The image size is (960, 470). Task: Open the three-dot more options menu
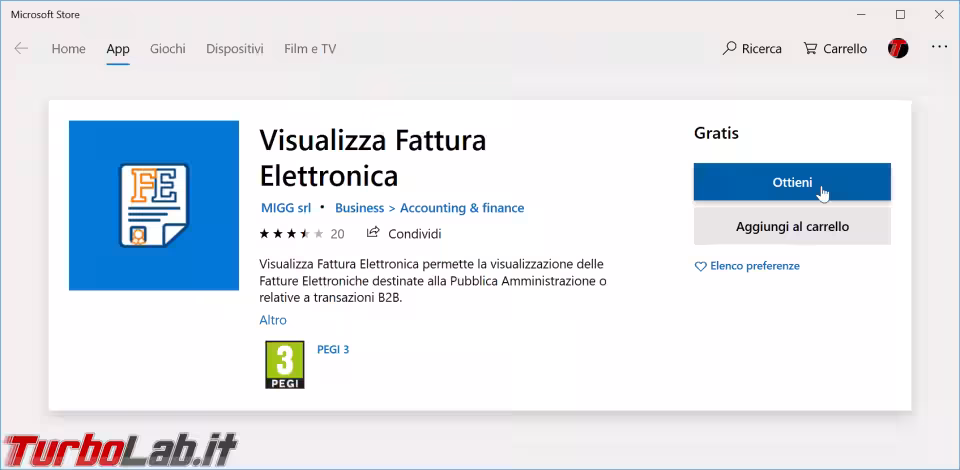pyautogui.click(x=939, y=47)
